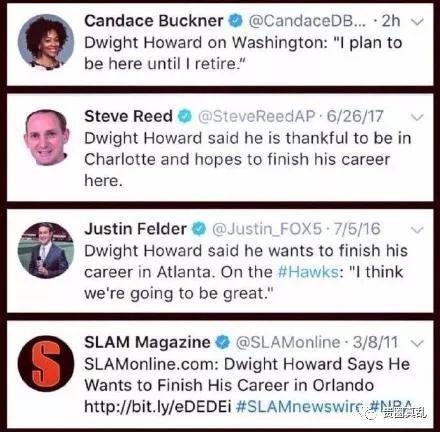Expand options chevron on Candace Buckner's tweet

click(x=417, y=22)
